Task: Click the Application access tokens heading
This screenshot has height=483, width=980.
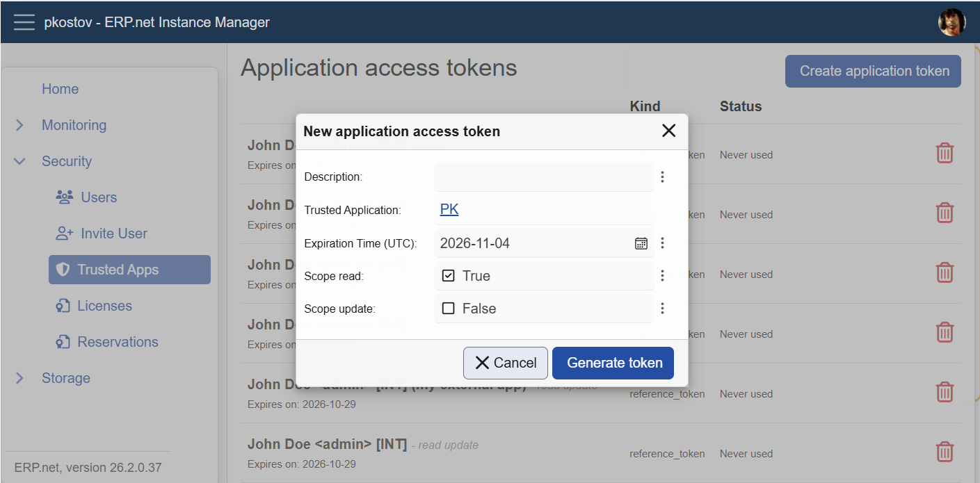Action: pyautogui.click(x=379, y=68)
